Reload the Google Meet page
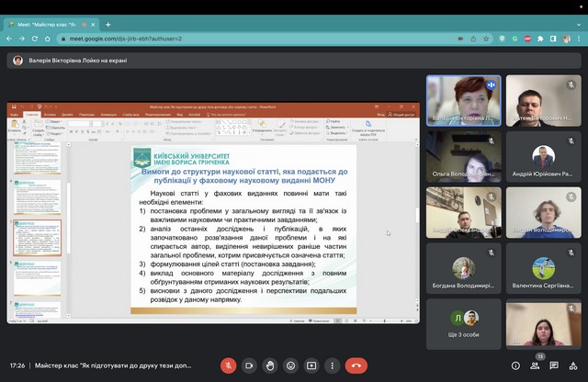Image resolution: width=588 pixels, height=382 pixels. tap(35, 39)
